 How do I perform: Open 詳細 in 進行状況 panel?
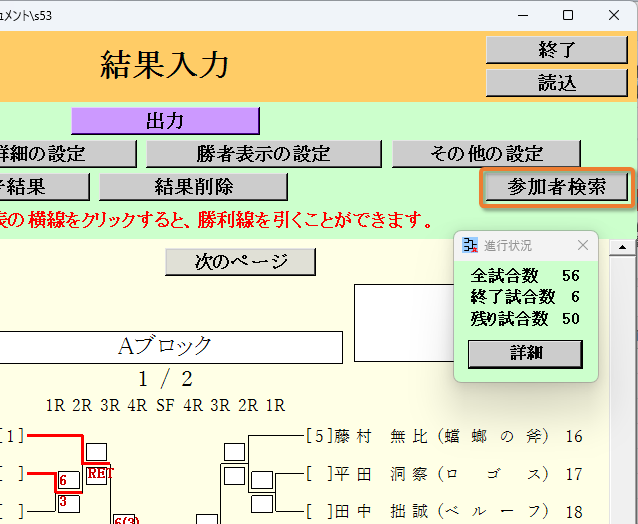(525, 354)
